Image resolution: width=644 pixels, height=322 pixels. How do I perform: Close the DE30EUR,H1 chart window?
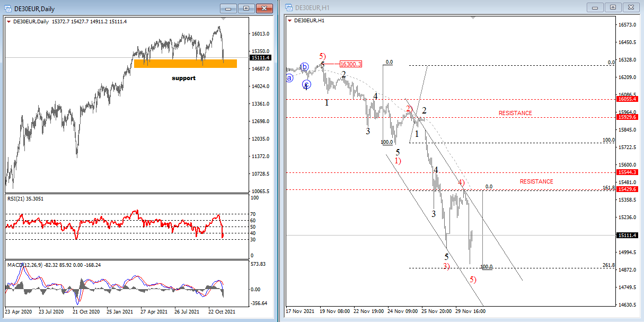click(631, 7)
